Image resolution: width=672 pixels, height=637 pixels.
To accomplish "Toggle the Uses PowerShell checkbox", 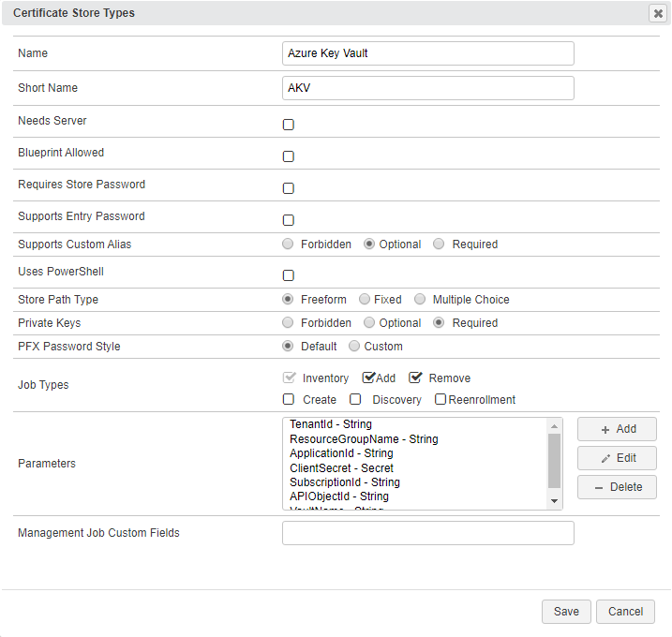I will point(289,275).
